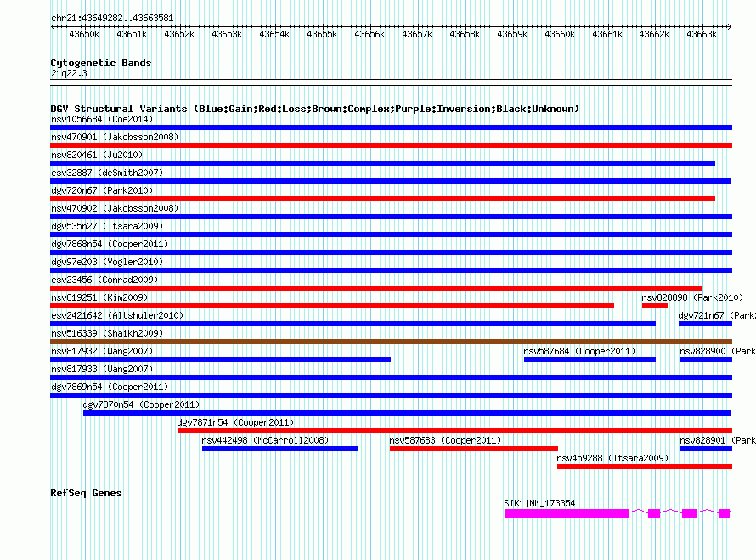Screen dimensions: 756x560
Task: Click nsv817933 (Wang2007) variant label
Action: pos(102,369)
